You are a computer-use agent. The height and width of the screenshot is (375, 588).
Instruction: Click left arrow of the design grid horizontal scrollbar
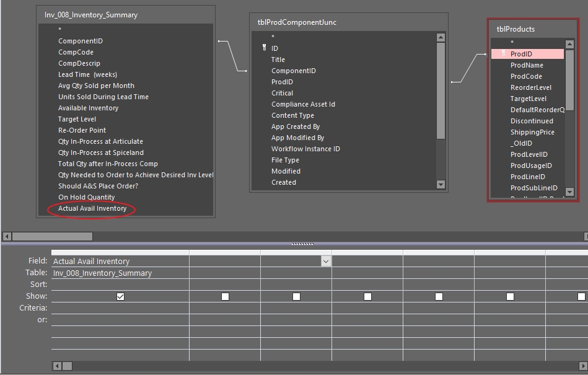tap(57, 366)
